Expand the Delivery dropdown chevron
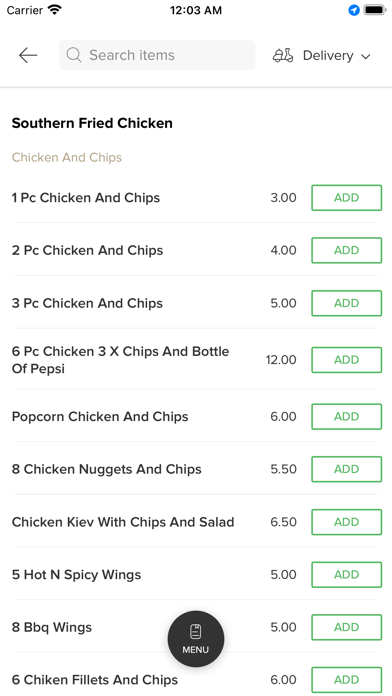This screenshot has height=696, width=392. pos(366,56)
